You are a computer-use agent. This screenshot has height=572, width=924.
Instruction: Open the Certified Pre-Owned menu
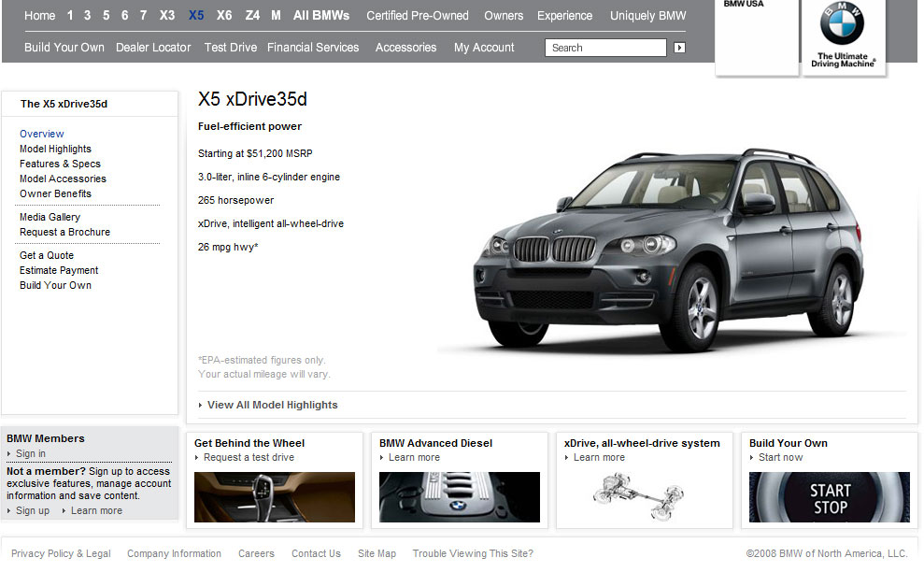[x=417, y=16]
